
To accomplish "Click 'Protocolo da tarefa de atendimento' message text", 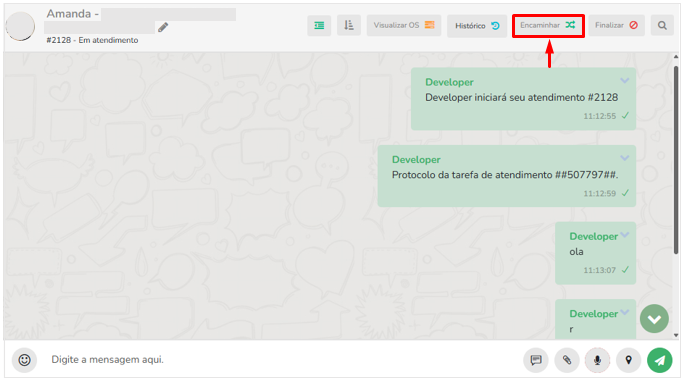I will [x=505, y=175].
